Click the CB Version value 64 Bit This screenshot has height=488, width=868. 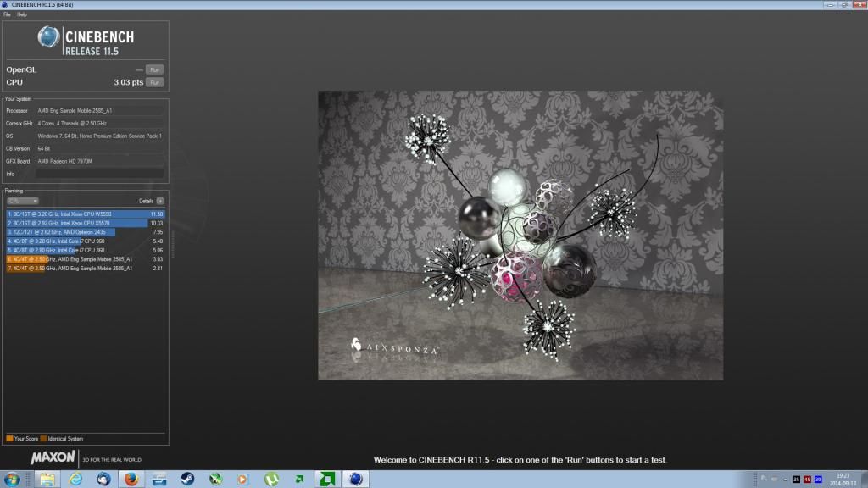coord(100,149)
